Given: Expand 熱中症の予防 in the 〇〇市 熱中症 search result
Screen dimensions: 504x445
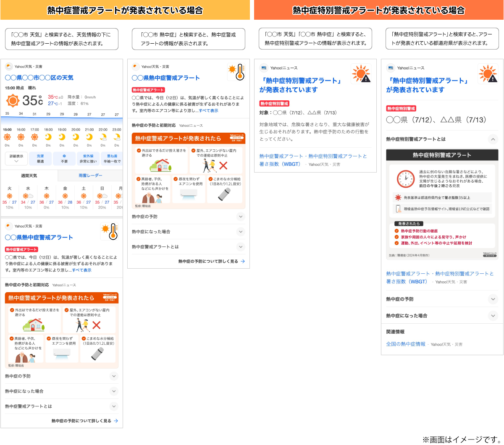Looking at the screenshot, I should [189, 217].
